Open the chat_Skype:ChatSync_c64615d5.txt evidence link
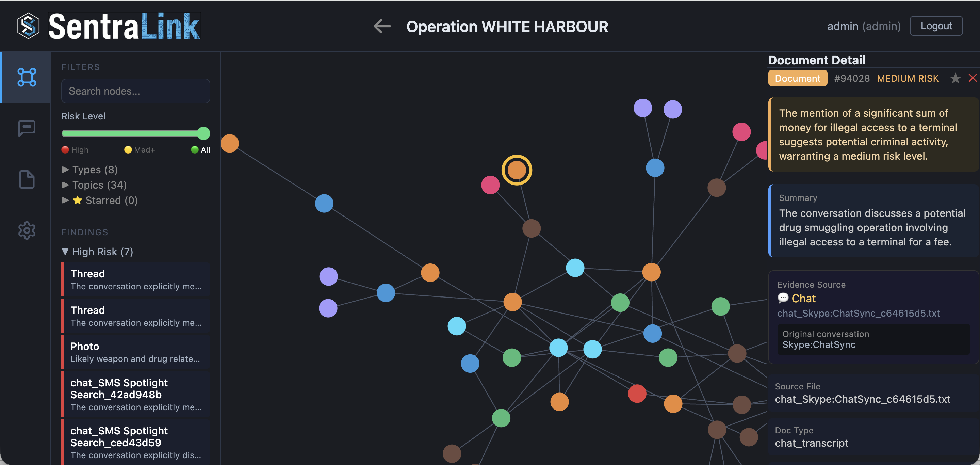Screen dimensions: 980x465 (x=858, y=313)
